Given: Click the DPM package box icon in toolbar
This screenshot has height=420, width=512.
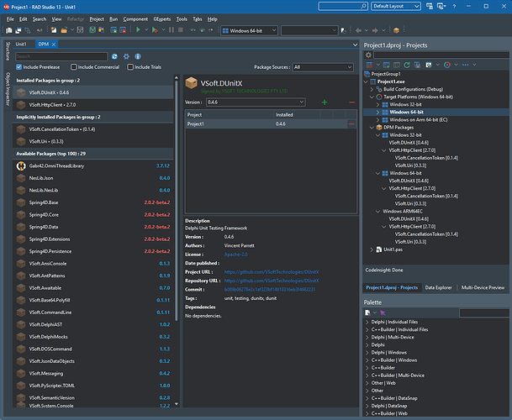Looking at the screenshot, I should pos(397,30).
